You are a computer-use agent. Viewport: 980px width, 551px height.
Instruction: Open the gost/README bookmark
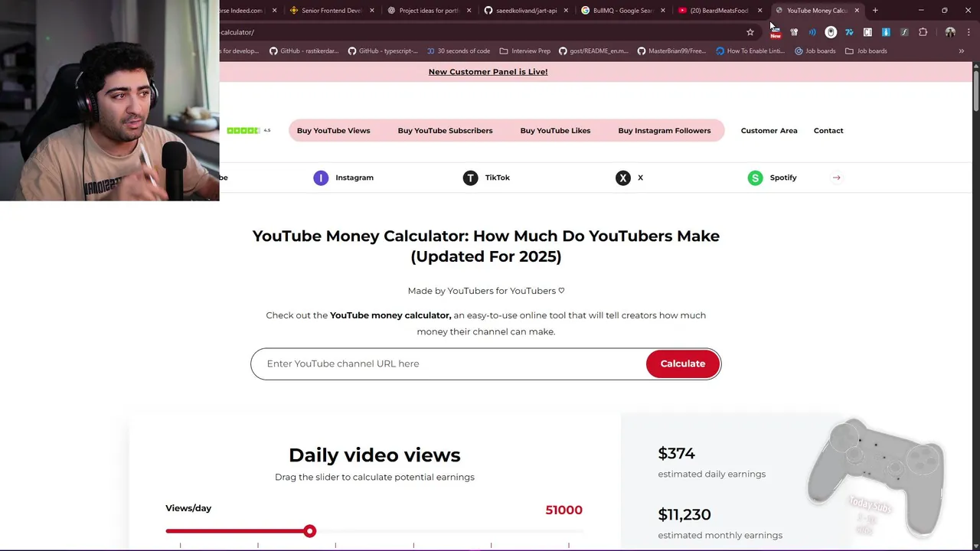(593, 51)
